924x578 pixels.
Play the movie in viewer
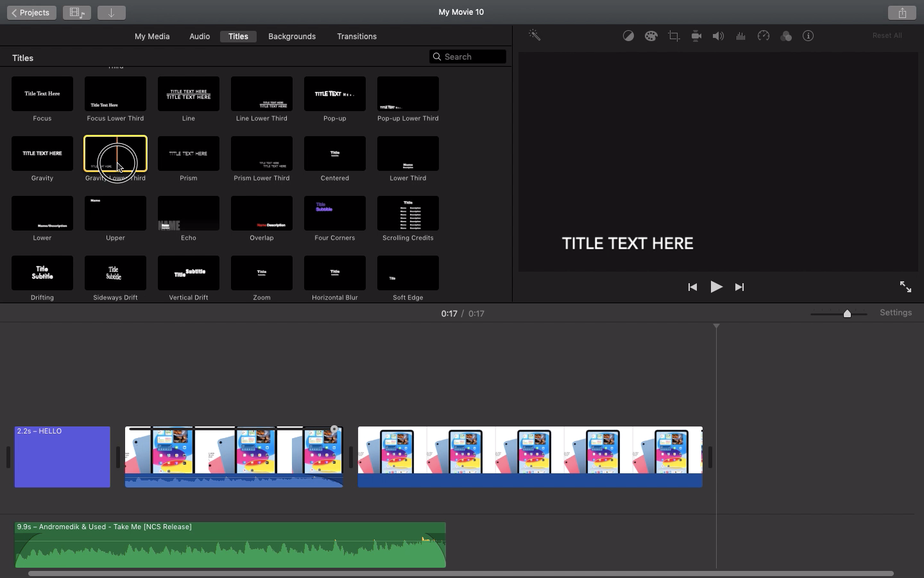pos(716,287)
